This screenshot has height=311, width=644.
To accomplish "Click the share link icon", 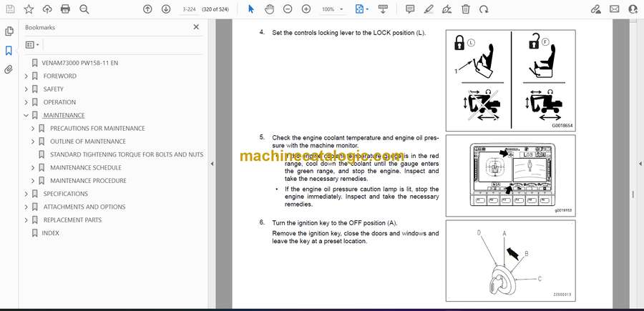I will coord(595,9).
